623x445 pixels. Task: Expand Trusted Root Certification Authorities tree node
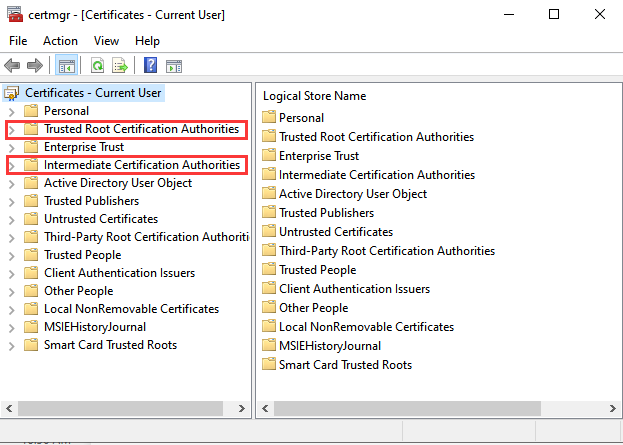12,129
